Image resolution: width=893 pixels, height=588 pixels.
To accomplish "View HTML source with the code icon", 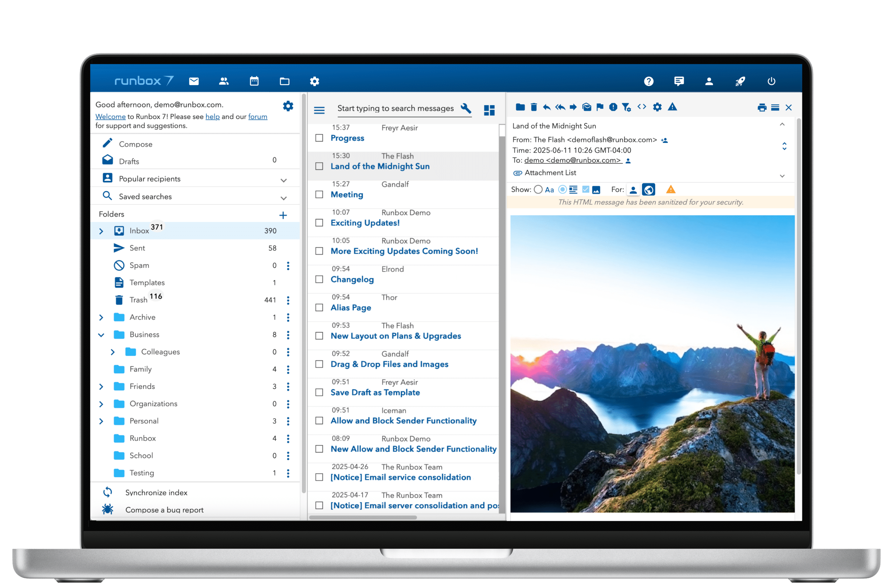I will [x=641, y=107].
